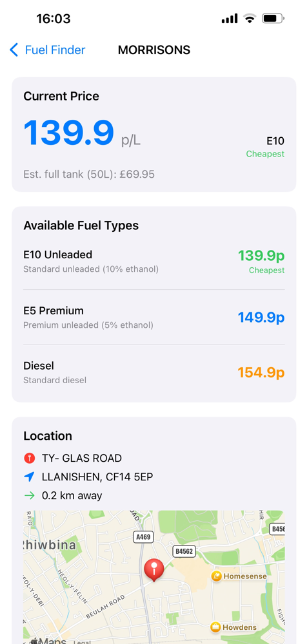
Task: Select the E5 Premium fuel row
Action: [154, 317]
